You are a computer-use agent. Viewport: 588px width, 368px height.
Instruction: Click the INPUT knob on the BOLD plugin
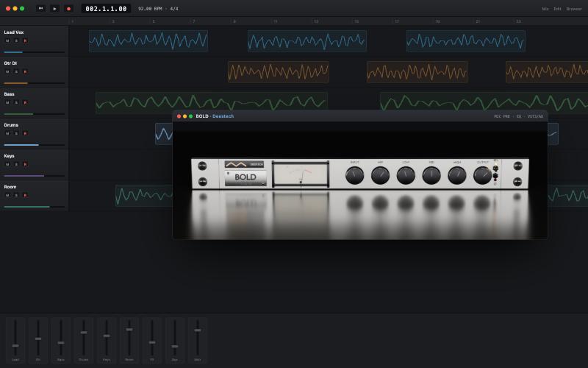[354, 175]
